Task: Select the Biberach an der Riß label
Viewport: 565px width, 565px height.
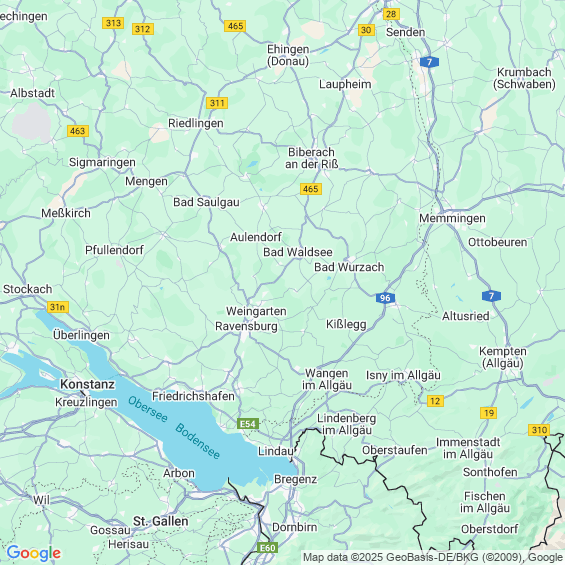Action: (312, 158)
